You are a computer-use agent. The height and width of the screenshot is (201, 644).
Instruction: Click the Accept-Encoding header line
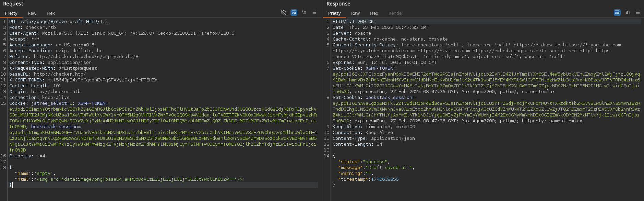click(56, 51)
